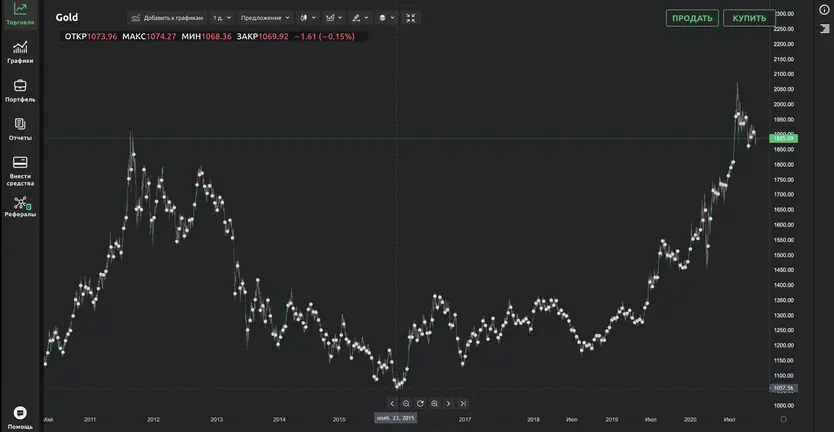Toggle fullscreen chart mode

[x=411, y=18]
